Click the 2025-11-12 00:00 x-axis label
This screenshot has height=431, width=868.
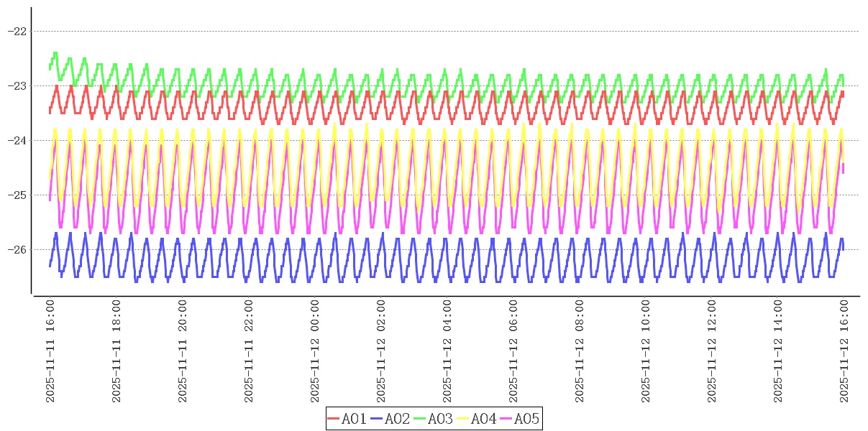pyautogui.click(x=315, y=351)
